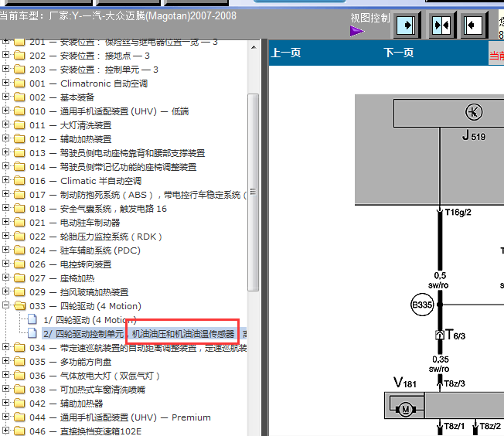
Task: Click the V181 motor symbol
Action: coord(405,409)
